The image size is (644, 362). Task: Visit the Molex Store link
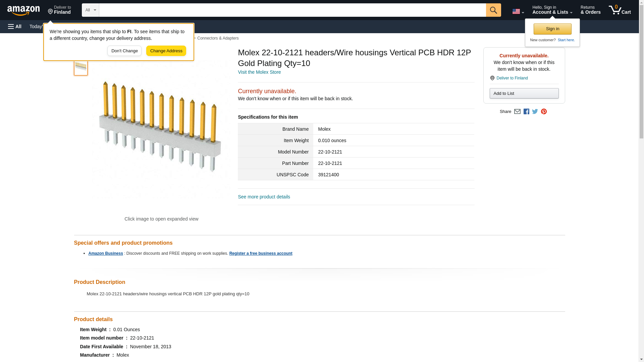pos(259,72)
